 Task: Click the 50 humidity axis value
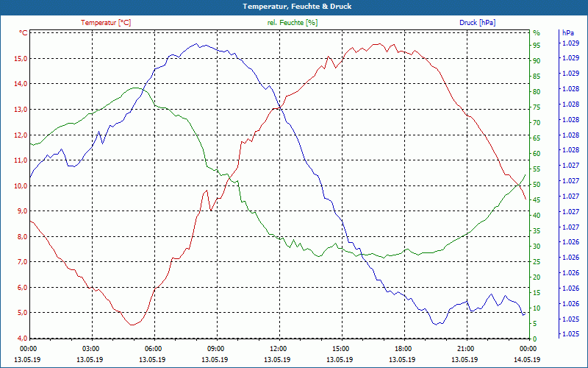(x=537, y=185)
